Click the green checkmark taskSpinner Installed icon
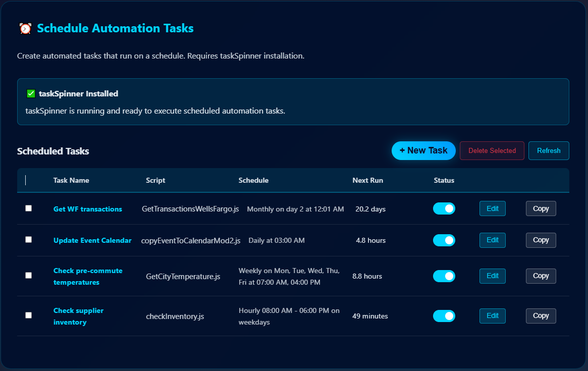Image resolution: width=588 pixels, height=371 pixels. 31,94
